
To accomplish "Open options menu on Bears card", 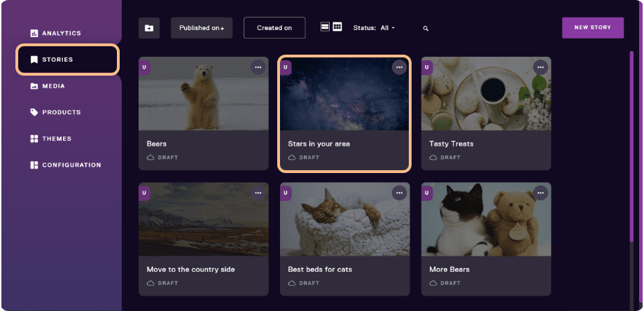I will [258, 67].
